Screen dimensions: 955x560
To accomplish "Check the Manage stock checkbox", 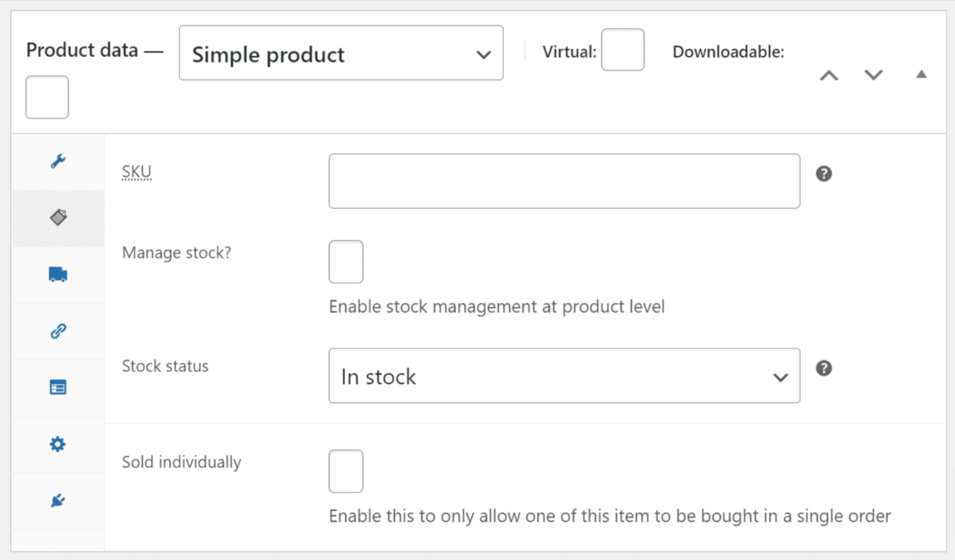I will tap(345, 261).
